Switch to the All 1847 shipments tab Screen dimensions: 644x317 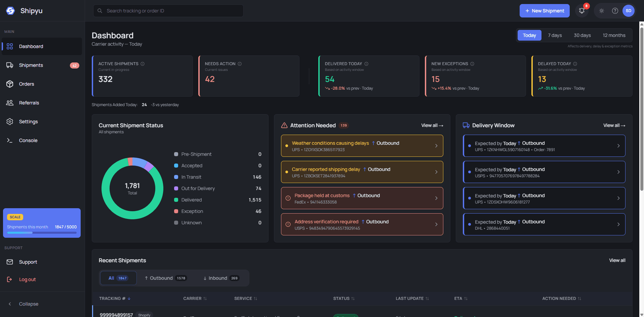pyautogui.click(x=118, y=278)
